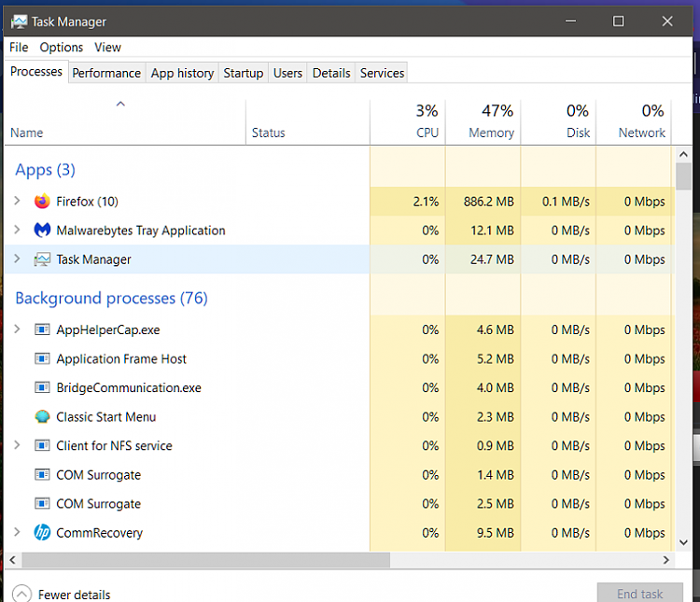The width and height of the screenshot is (700, 602).
Task: Expand the Malwarebytes Tray Application entry
Action: point(17,231)
